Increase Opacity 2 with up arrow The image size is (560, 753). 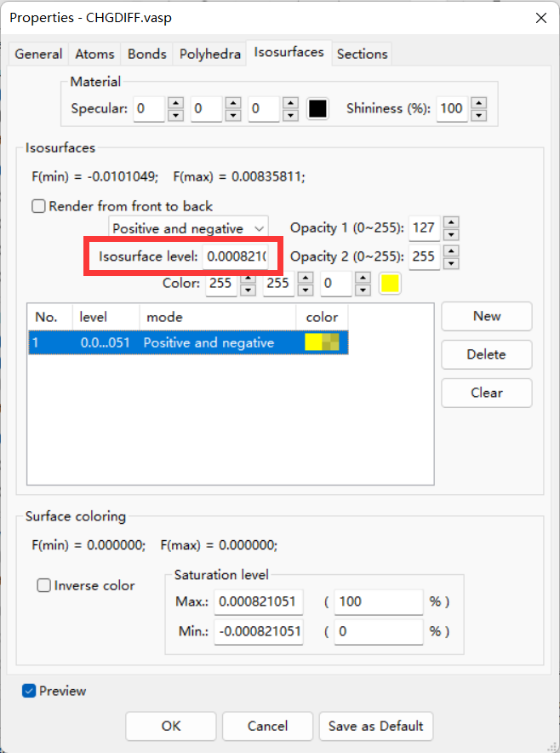click(x=451, y=250)
